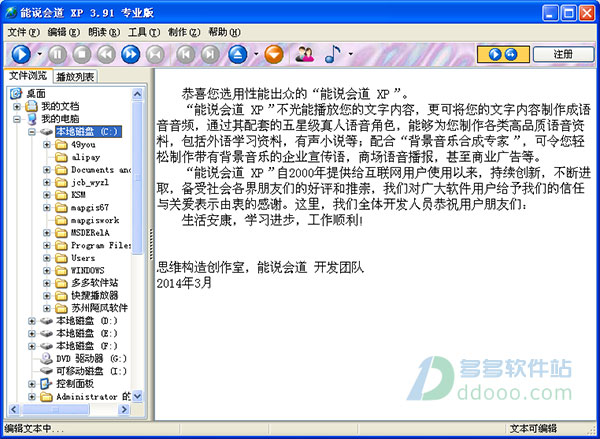Viewport: 600px width, 439px height.
Task: Click the grey Rewind button
Action: (x=106, y=54)
